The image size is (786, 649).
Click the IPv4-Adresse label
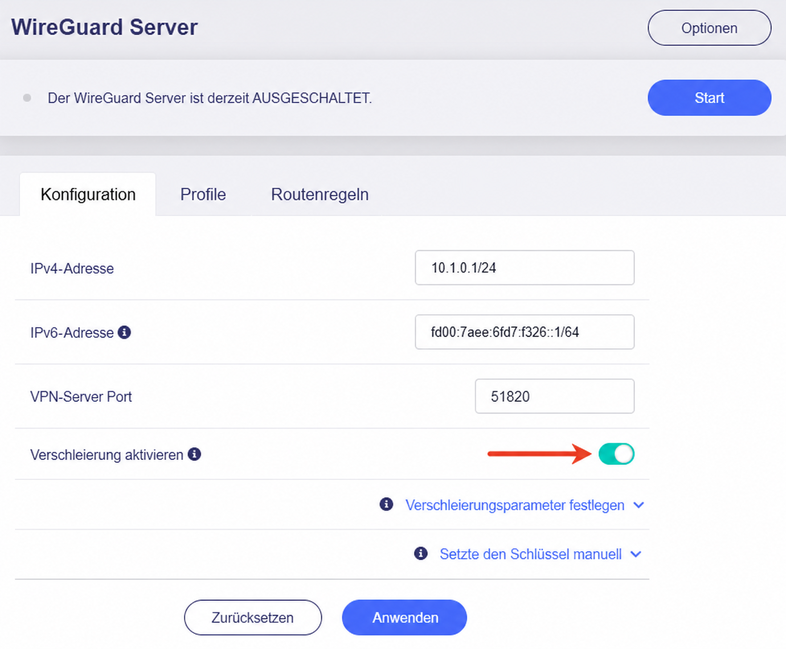coord(72,269)
